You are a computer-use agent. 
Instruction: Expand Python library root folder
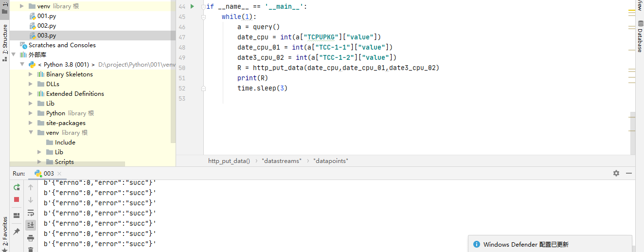coord(31,113)
